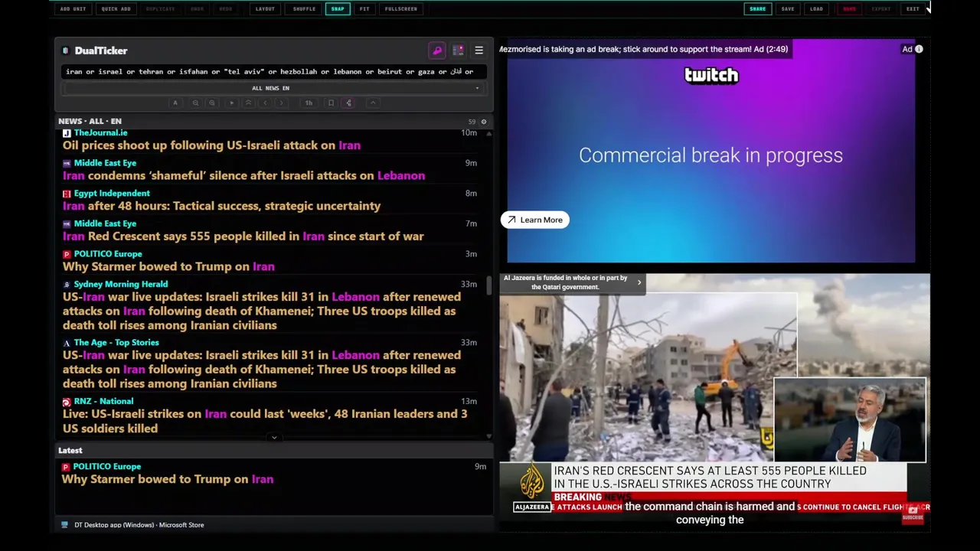Click the keyword search query field
Screen dimensions: 980x551
tap(273, 72)
